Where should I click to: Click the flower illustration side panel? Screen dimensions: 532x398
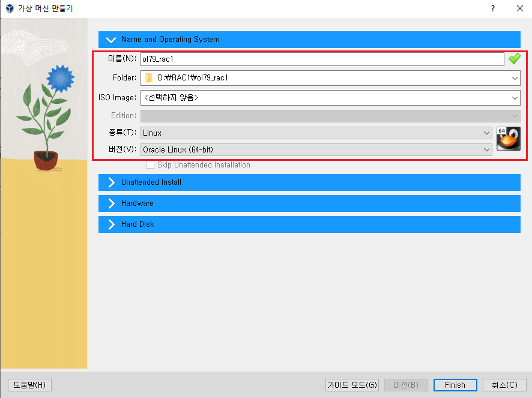[44, 193]
